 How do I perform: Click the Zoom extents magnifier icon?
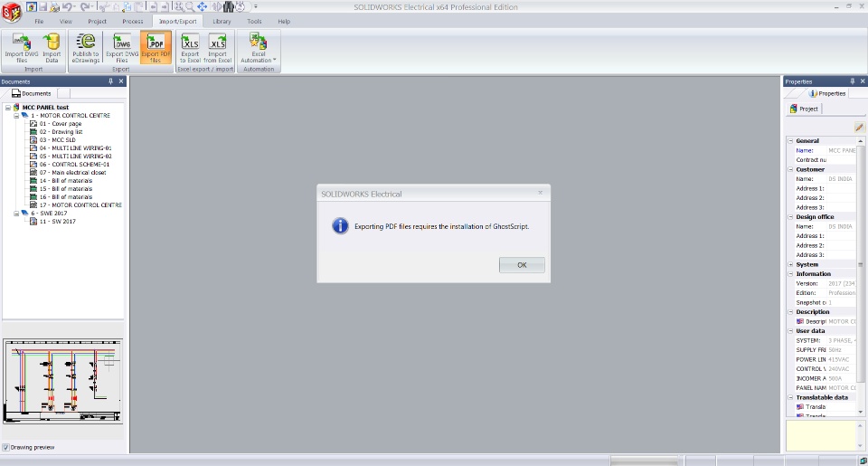[179, 7]
